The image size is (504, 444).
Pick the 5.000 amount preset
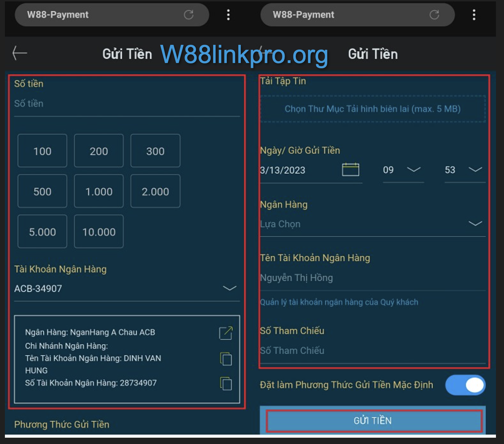(x=42, y=231)
